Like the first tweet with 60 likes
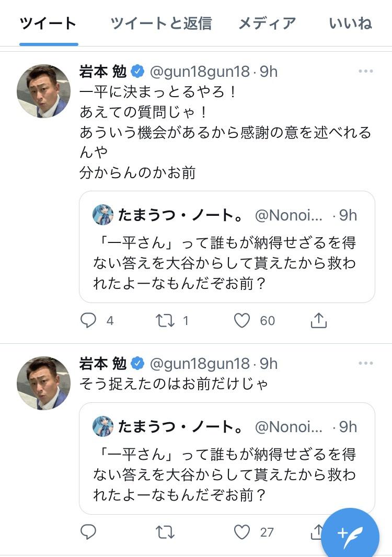Screen dimensions: 392x557 coord(241,320)
